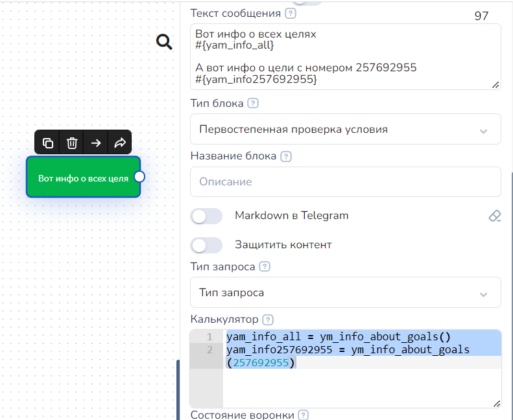
Task: Click the help icon beside Состояние воронки
Action: point(303,415)
